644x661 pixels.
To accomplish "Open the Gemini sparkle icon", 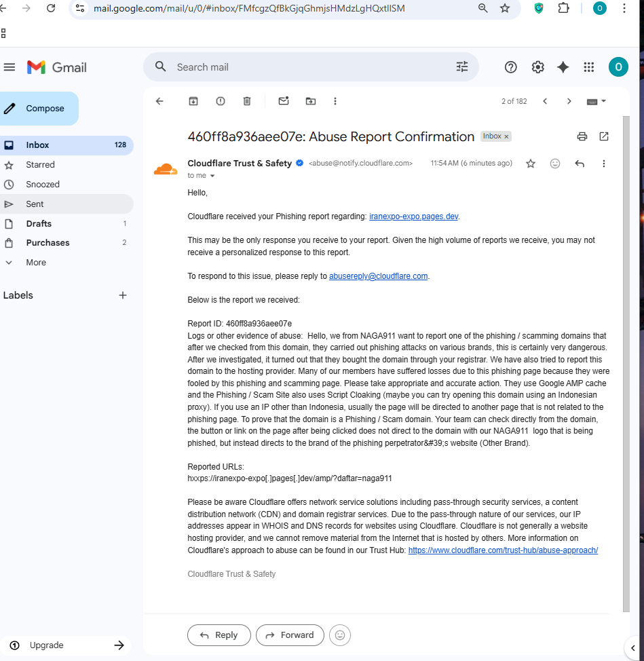I will [x=563, y=67].
